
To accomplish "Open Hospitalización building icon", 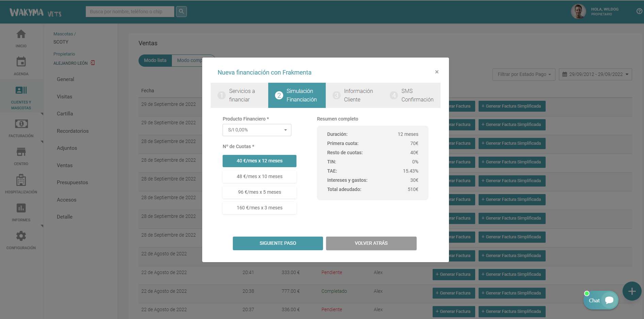I will click(21, 180).
